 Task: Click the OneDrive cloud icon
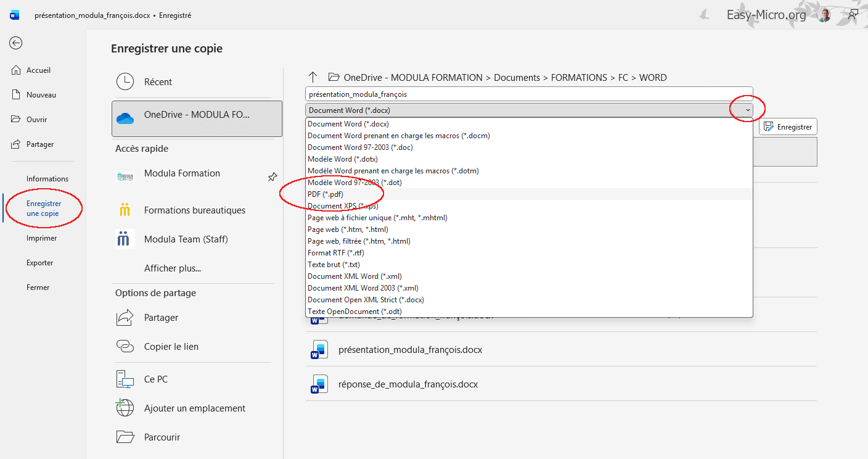click(x=125, y=118)
